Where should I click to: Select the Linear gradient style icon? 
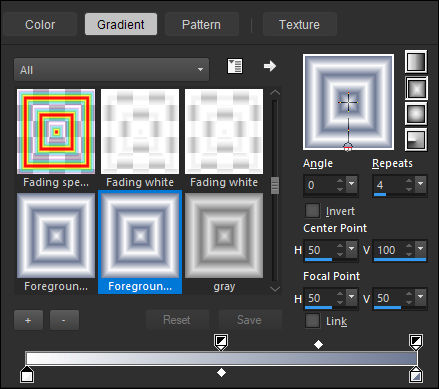point(416,62)
